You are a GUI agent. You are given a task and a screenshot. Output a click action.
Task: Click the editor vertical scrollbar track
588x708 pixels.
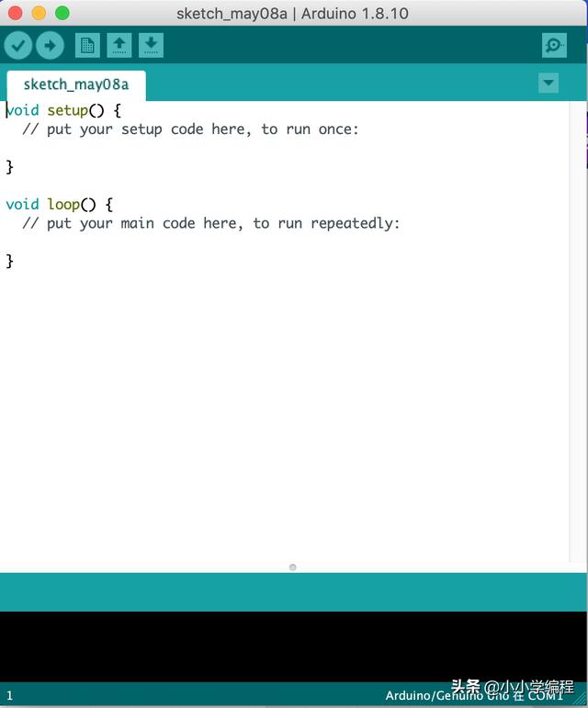tap(578, 332)
